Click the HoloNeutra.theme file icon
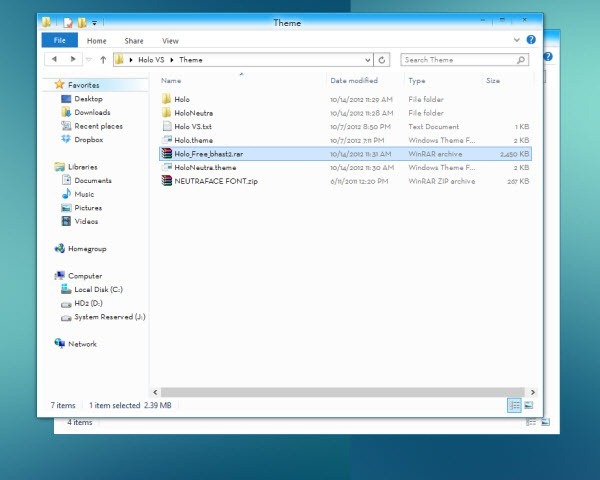Screen dimensions: 600x480 point(167,168)
